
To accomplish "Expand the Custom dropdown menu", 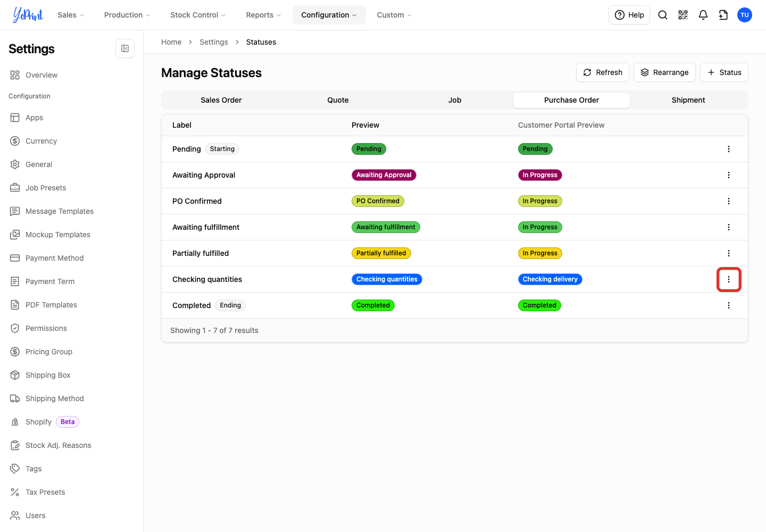I will click(x=394, y=15).
